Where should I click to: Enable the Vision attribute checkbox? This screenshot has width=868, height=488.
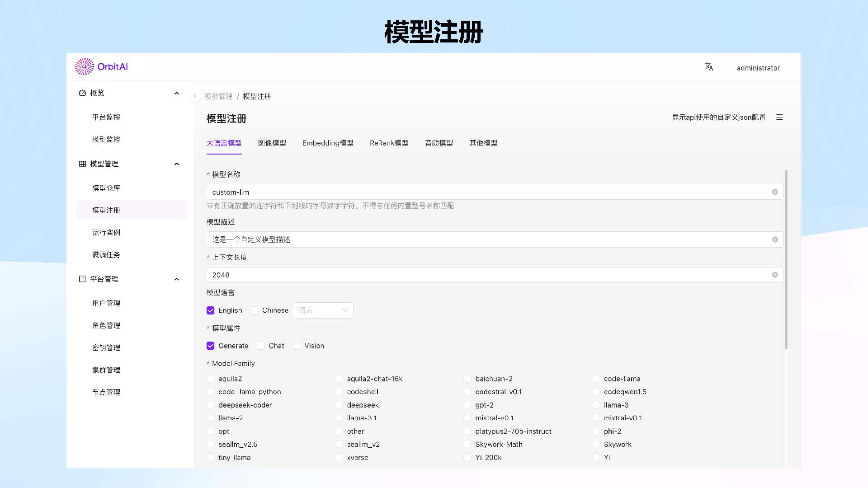tap(297, 346)
